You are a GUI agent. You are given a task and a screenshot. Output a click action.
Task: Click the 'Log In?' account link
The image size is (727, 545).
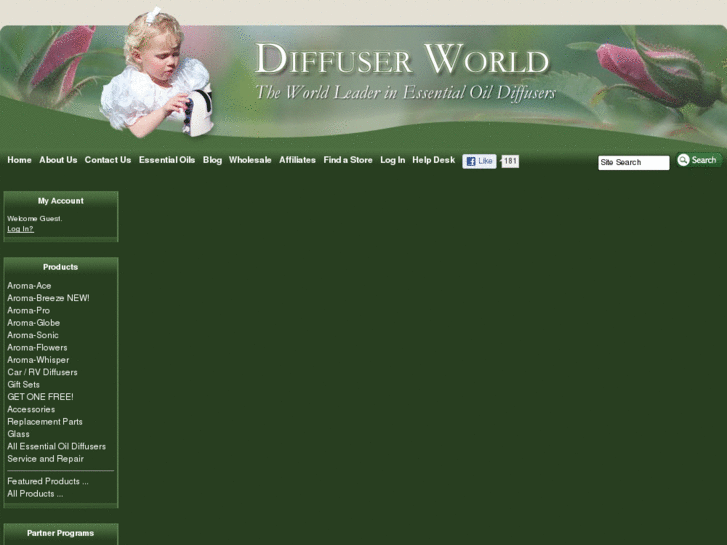click(x=20, y=229)
